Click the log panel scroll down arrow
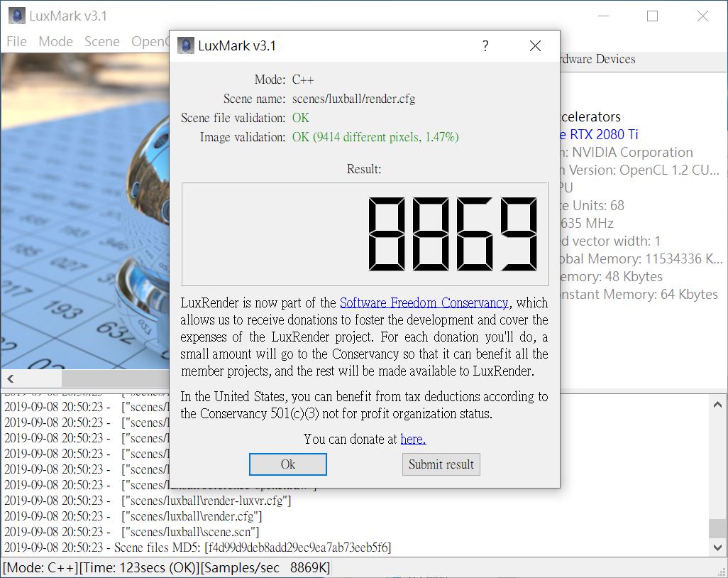The height and width of the screenshot is (578, 728). pos(717,547)
